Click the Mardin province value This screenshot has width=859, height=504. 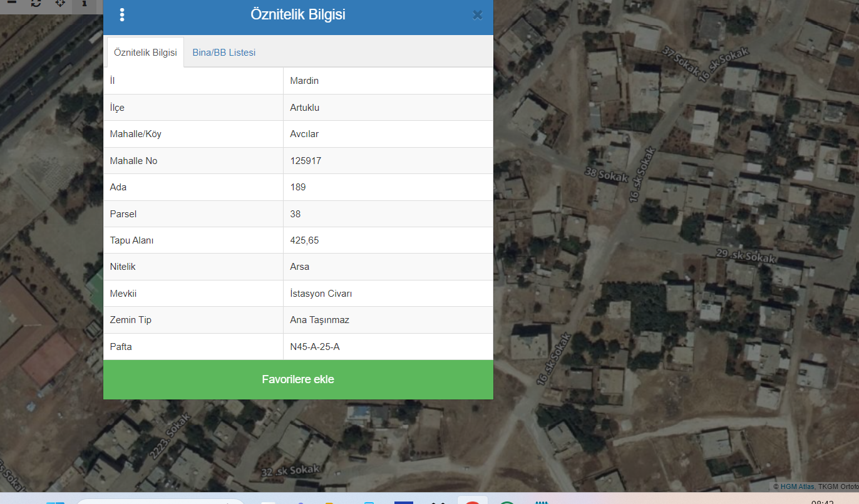[x=305, y=81]
